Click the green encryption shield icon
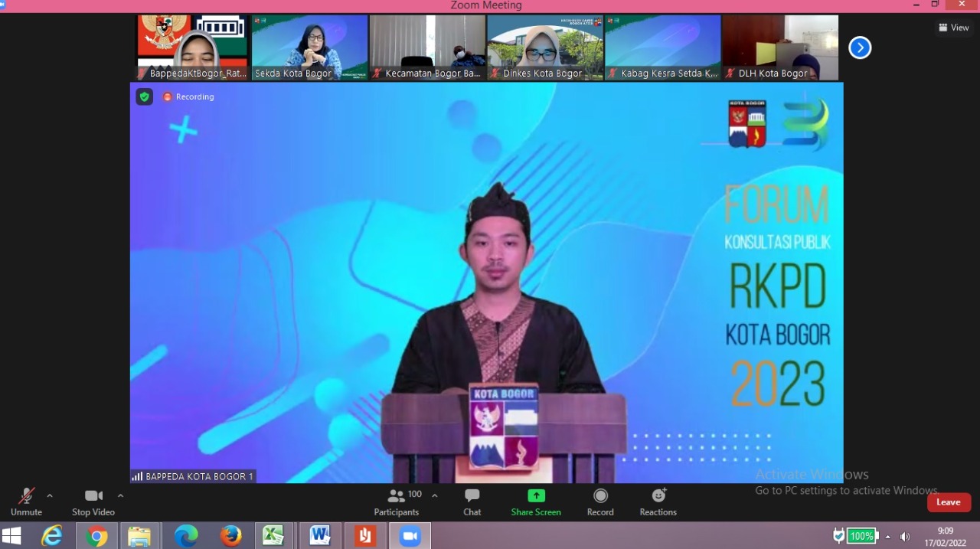Viewport: 980px width, 549px height. [x=144, y=96]
